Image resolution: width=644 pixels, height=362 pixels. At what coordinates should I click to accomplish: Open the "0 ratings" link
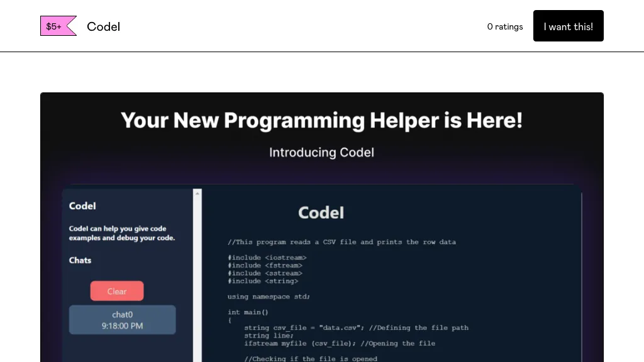coord(504,26)
